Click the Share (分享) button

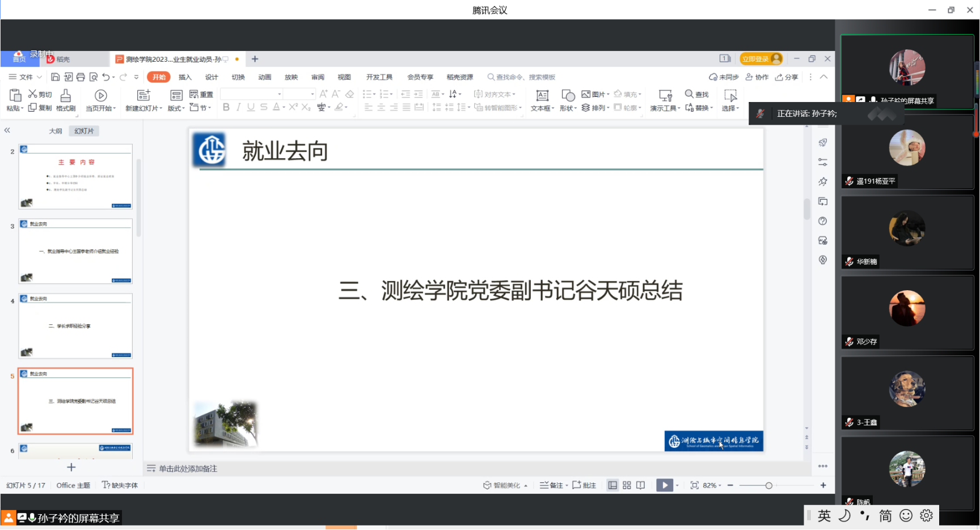(787, 77)
